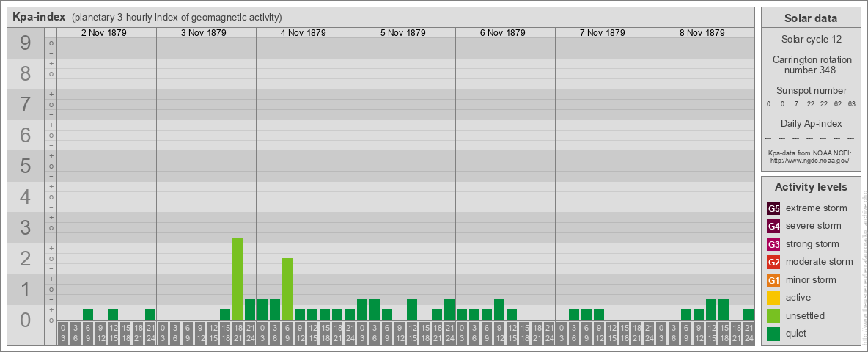Click the Kp scale number 0

point(25,320)
